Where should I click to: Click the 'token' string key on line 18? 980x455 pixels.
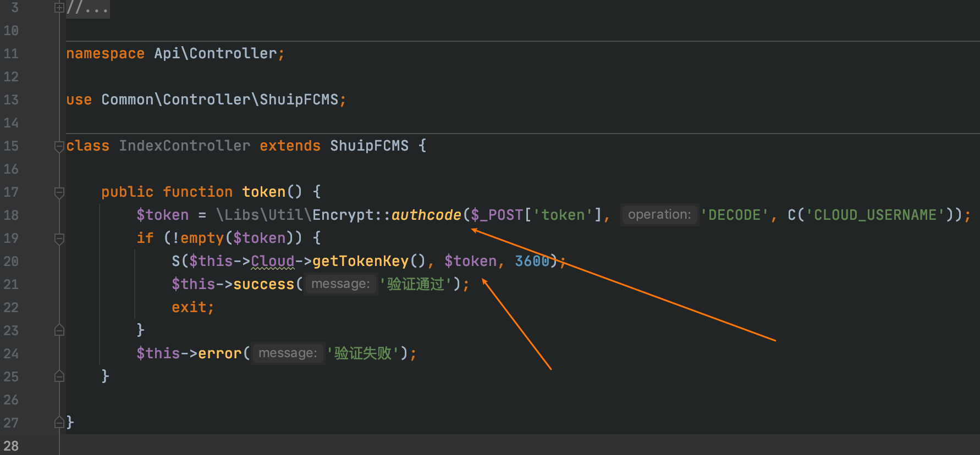pos(563,215)
